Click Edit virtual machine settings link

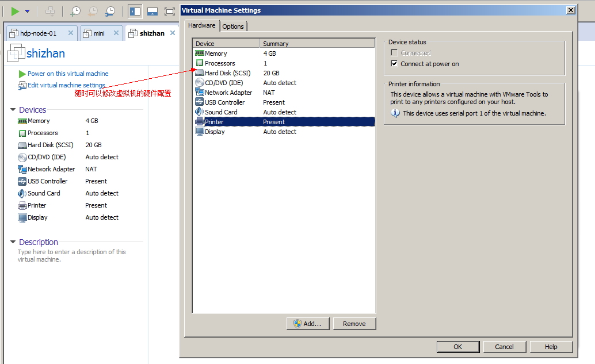tap(66, 85)
